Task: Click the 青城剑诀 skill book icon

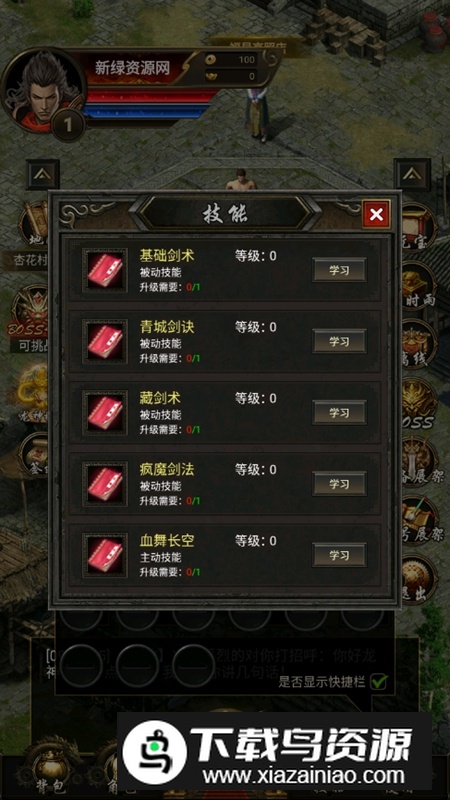Action: click(x=105, y=341)
